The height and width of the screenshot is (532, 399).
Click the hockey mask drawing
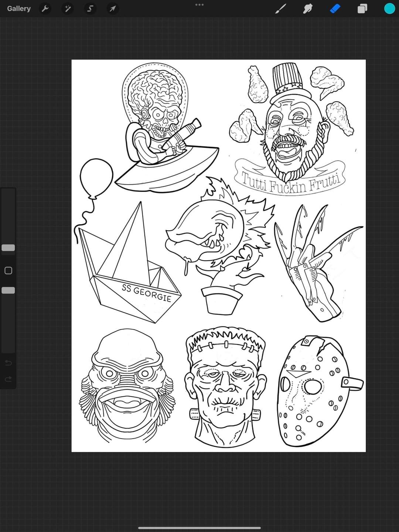tap(320, 391)
